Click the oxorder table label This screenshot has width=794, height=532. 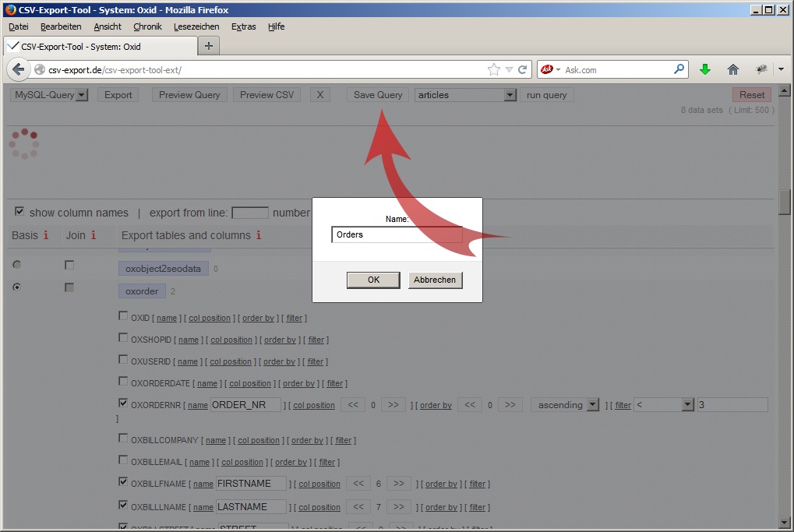click(142, 291)
